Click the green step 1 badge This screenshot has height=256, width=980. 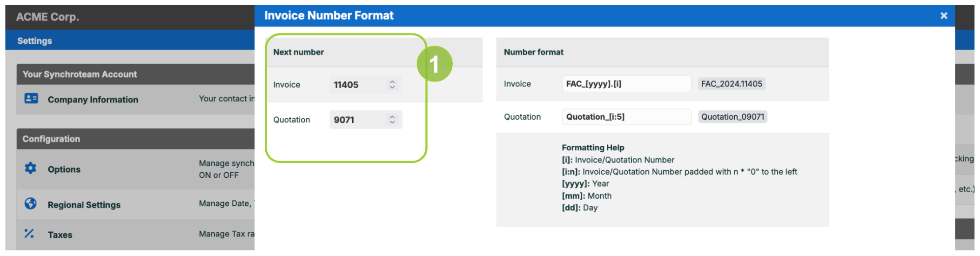434,64
